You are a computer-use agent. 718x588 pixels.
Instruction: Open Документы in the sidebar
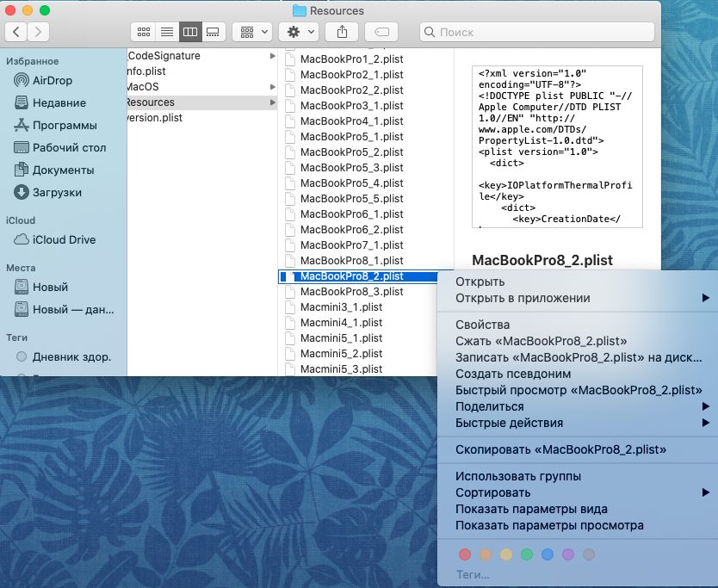[x=63, y=170]
